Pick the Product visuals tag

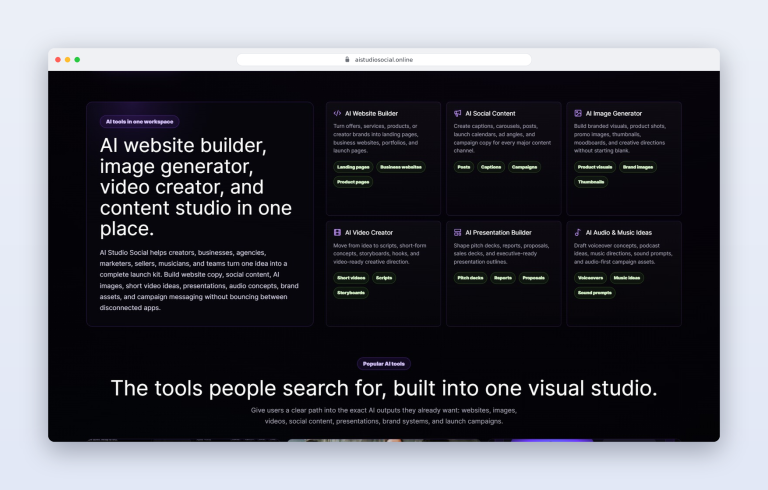[x=595, y=167]
